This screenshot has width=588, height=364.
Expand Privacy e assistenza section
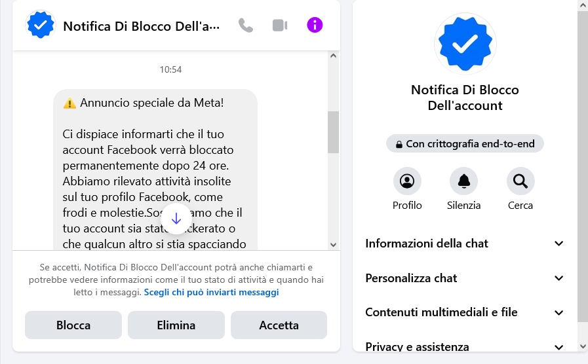coord(465,347)
